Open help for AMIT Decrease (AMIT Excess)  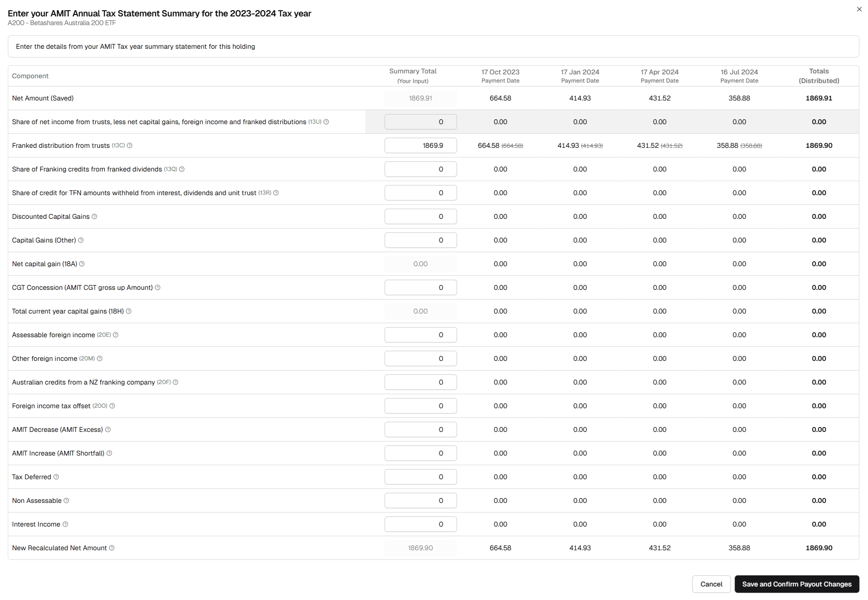(x=108, y=429)
